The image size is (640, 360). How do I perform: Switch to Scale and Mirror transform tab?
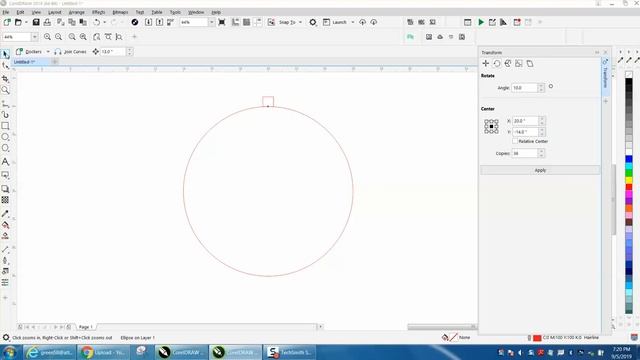508,63
